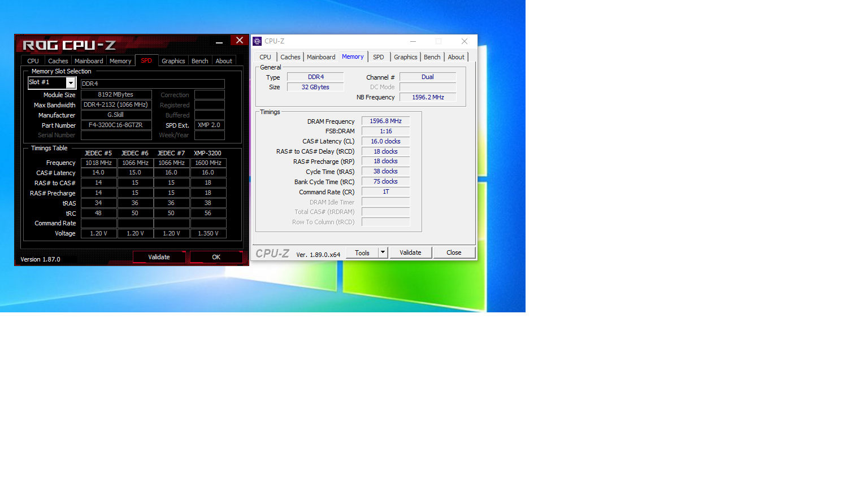Select CAS# Latency 16.0 clocks value
The image size is (868, 488).
pos(385,141)
